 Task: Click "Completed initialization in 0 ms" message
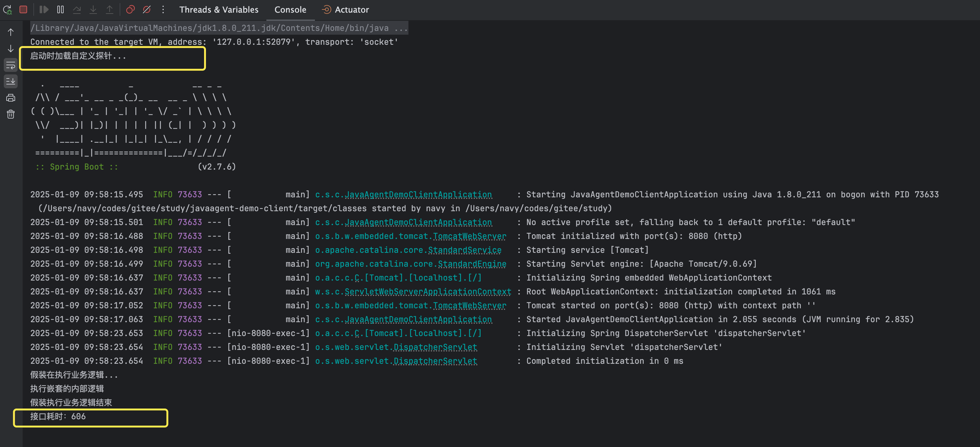[x=605, y=361]
